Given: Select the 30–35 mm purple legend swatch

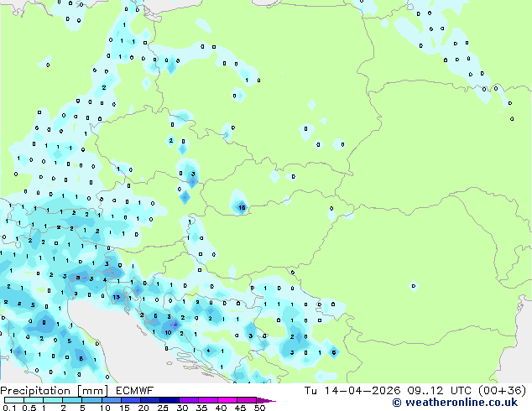Looking at the screenshot, I should (x=188, y=400).
